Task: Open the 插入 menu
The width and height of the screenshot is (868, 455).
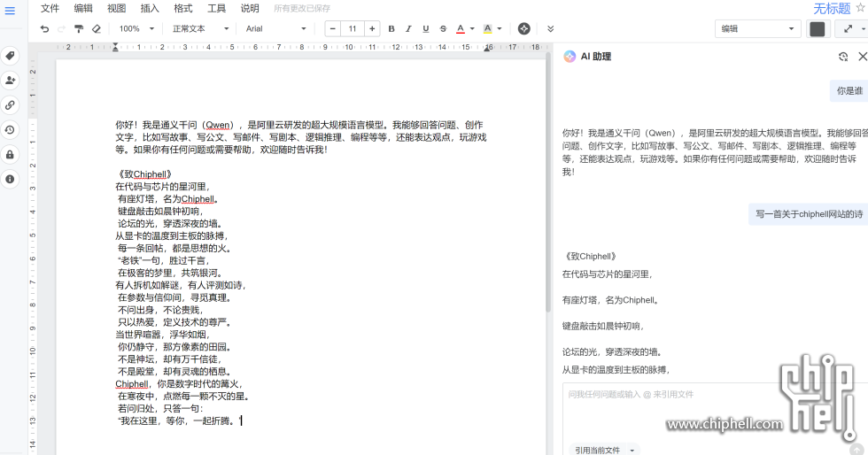Action: click(150, 8)
